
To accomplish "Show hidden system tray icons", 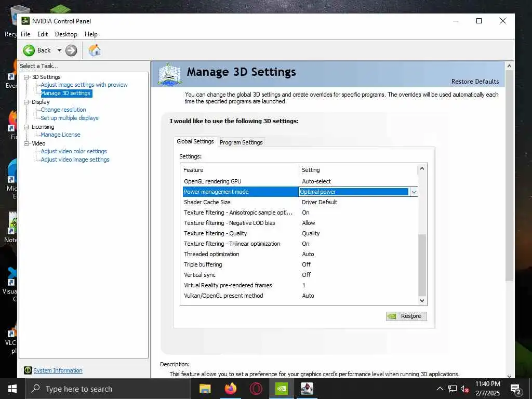I will click(x=440, y=389).
